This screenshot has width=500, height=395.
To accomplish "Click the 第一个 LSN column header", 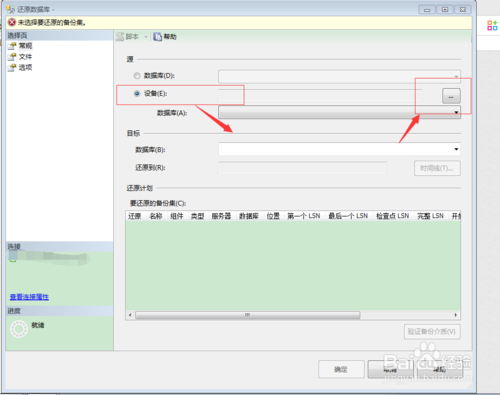I will click(304, 216).
